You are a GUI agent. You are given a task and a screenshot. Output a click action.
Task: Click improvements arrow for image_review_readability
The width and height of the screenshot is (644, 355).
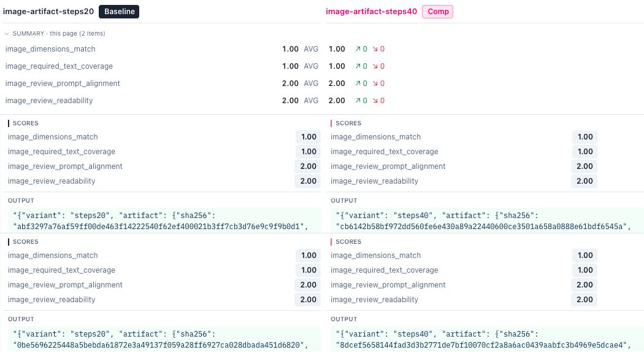click(361, 101)
